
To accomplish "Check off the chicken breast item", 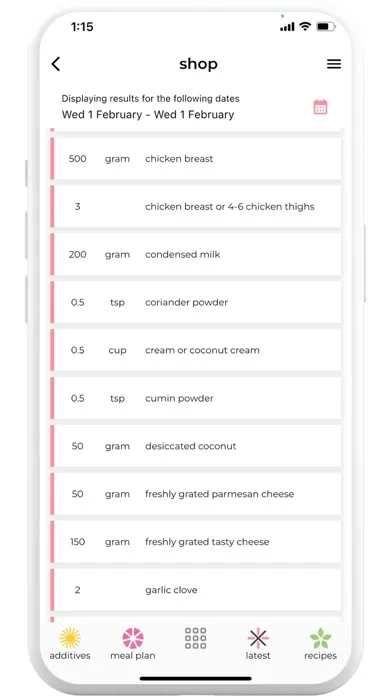I will coord(195,158).
